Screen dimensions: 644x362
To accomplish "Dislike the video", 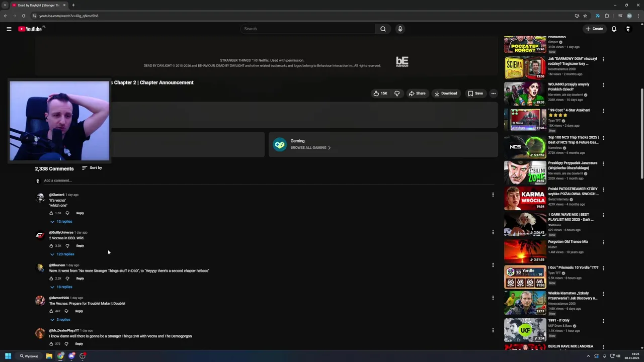I will 397,93.
